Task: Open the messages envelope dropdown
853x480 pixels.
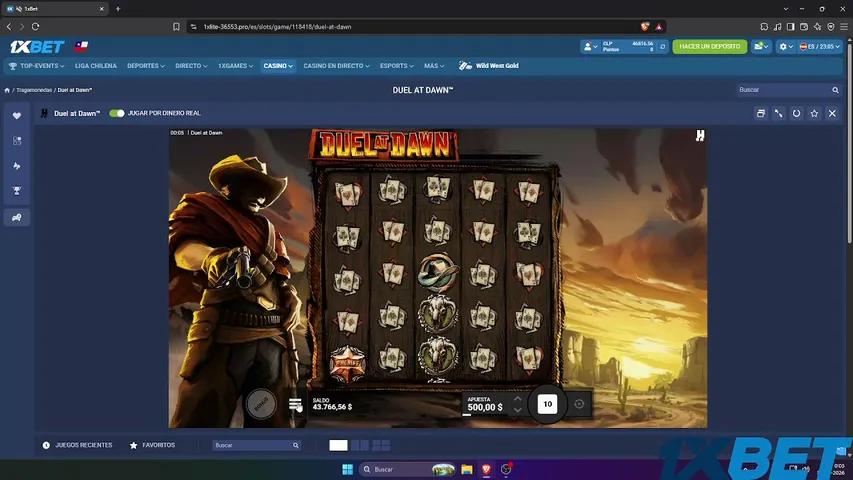Action: pos(761,47)
